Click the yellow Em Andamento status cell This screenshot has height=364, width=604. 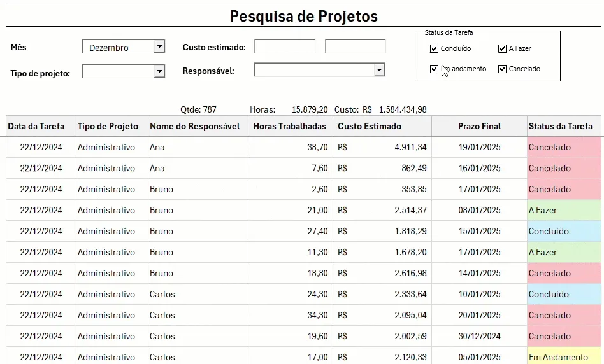click(x=564, y=357)
